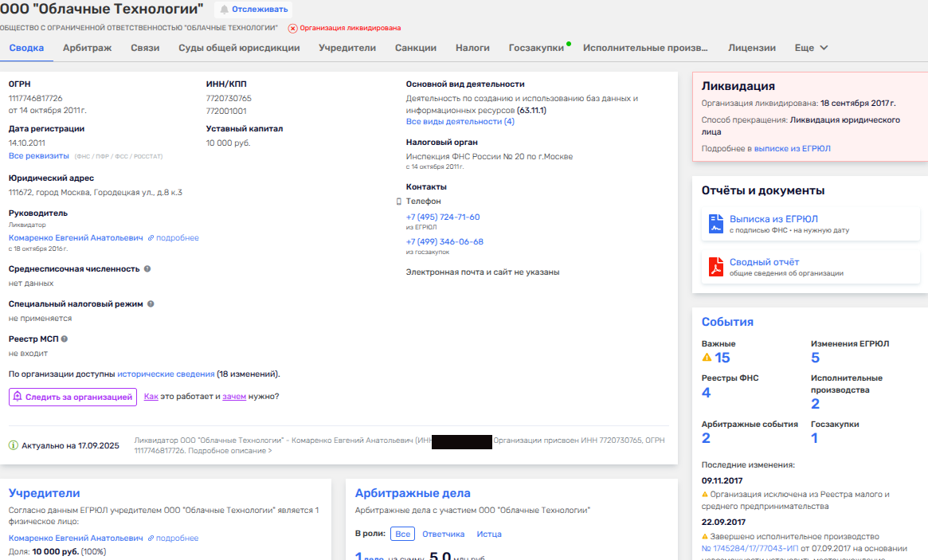
Task: Select the Ответчика role filter
Action: click(443, 534)
